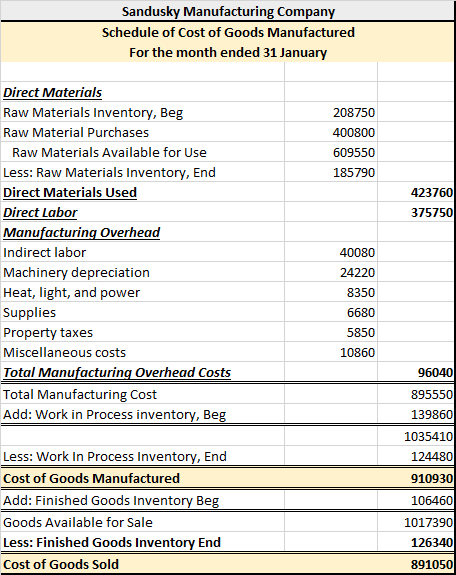Viewport: 456px width, 575px height.
Task: Click the value 8350
Action: coord(361,292)
